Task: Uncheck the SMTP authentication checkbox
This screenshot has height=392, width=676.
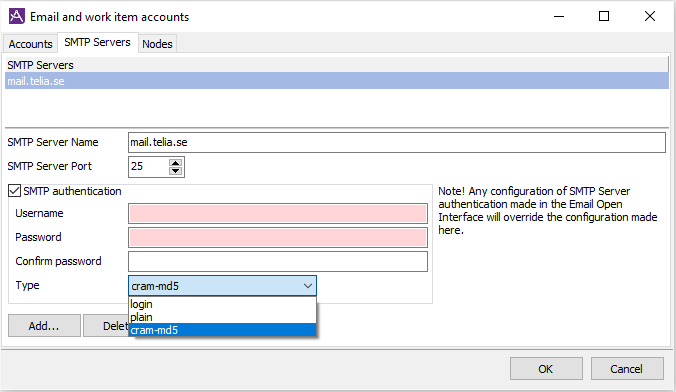Action: 14,191
